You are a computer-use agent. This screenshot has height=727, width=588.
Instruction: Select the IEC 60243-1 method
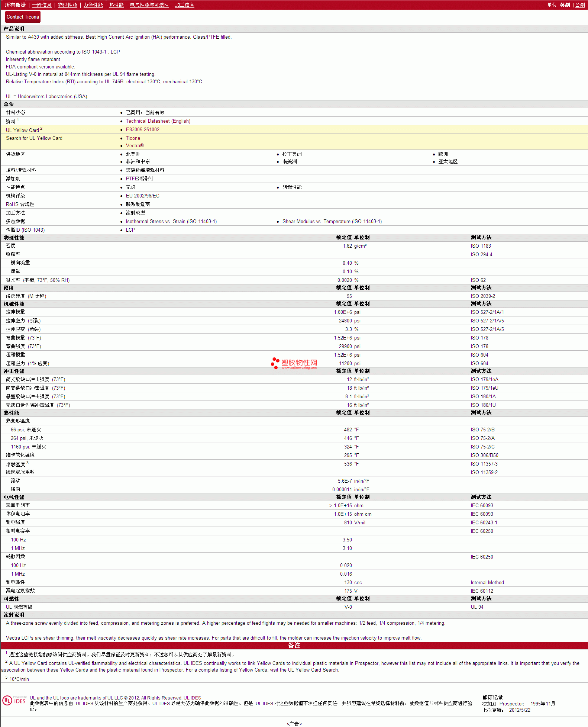click(x=484, y=522)
